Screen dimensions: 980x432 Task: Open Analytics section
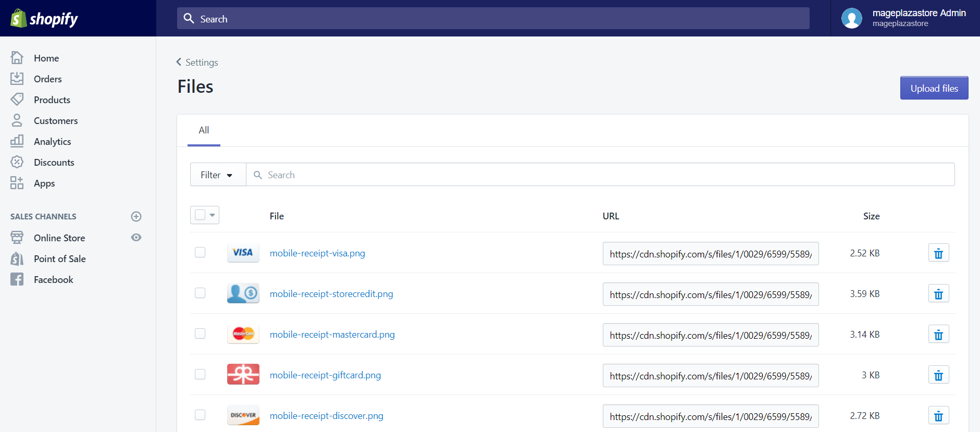53,142
